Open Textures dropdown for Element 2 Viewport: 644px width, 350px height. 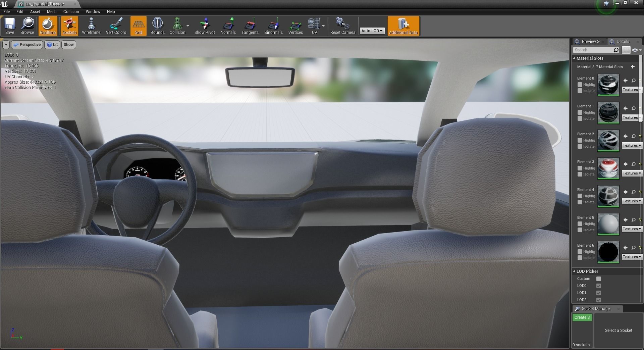pyautogui.click(x=632, y=145)
